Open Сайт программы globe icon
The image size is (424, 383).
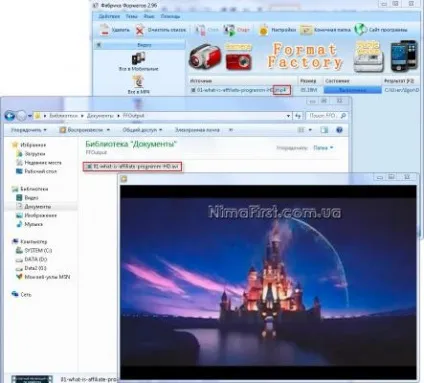[x=360, y=30]
